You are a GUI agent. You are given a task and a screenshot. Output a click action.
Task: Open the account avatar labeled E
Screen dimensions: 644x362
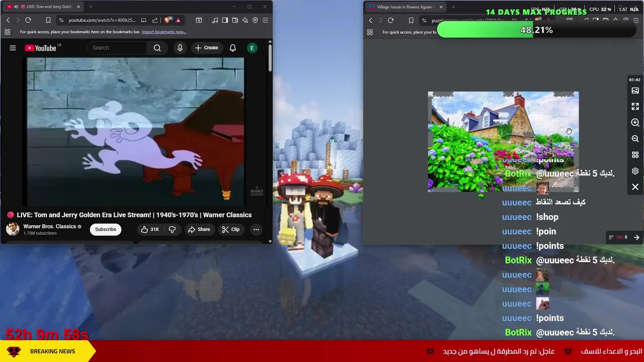tap(252, 48)
